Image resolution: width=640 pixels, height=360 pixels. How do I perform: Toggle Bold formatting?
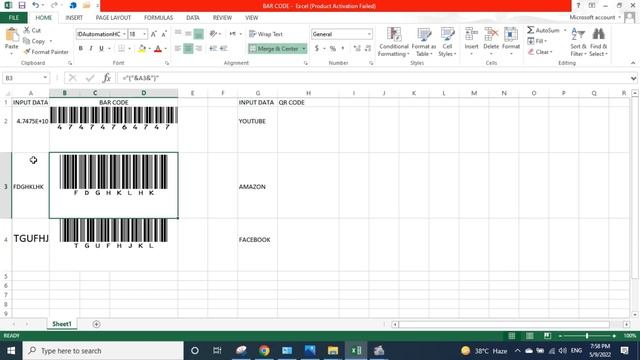(x=80, y=49)
